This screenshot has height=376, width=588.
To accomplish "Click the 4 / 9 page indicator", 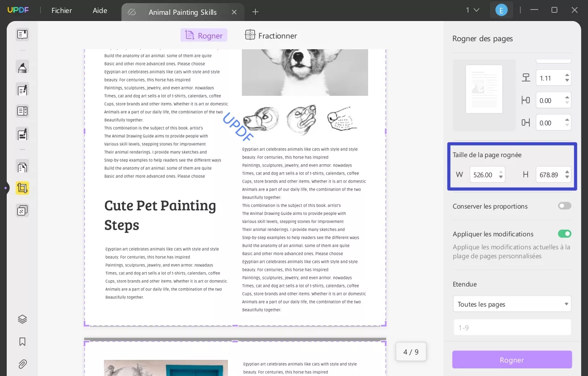I will (411, 352).
